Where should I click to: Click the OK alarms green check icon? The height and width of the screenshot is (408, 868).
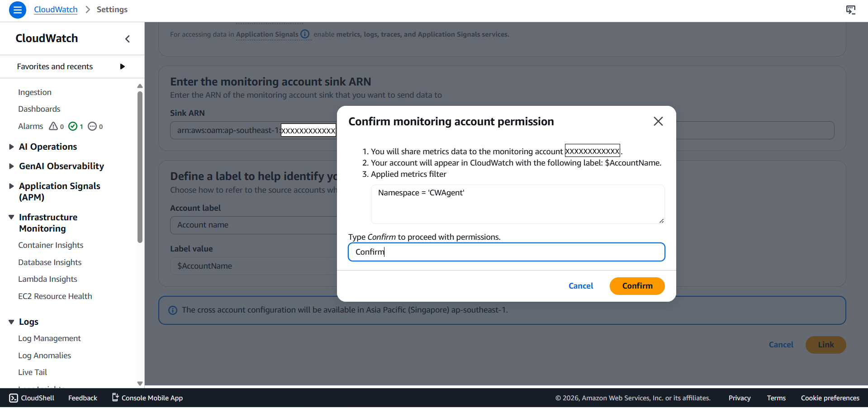point(73,126)
